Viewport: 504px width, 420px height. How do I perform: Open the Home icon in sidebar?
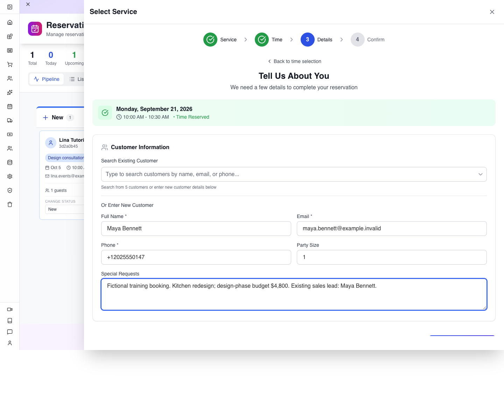pos(10,22)
